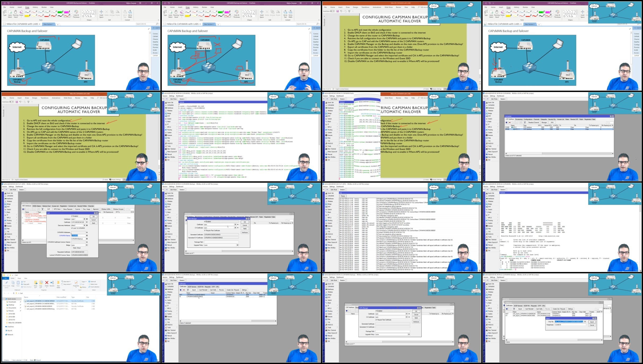The height and width of the screenshot is (364, 643).
Task: Toggle Safe Mode in WinBox showing the caps log
Action: [x=334, y=190]
